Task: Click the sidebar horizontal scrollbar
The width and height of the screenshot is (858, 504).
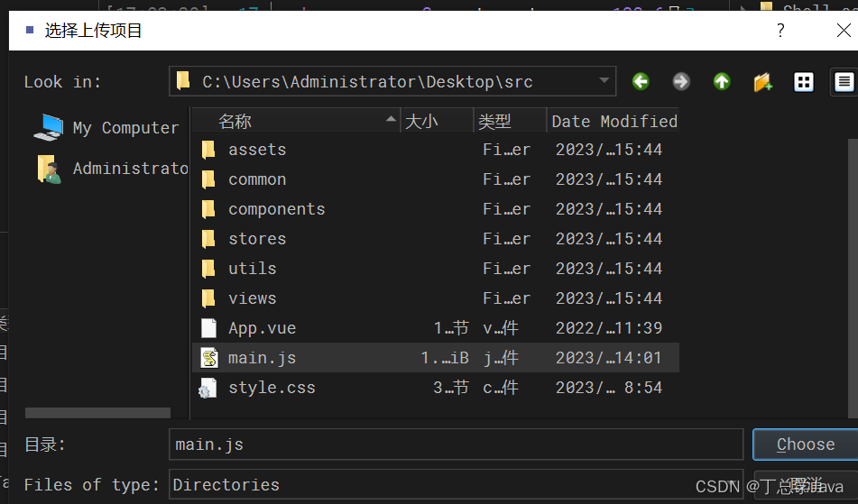Action: 98,413
